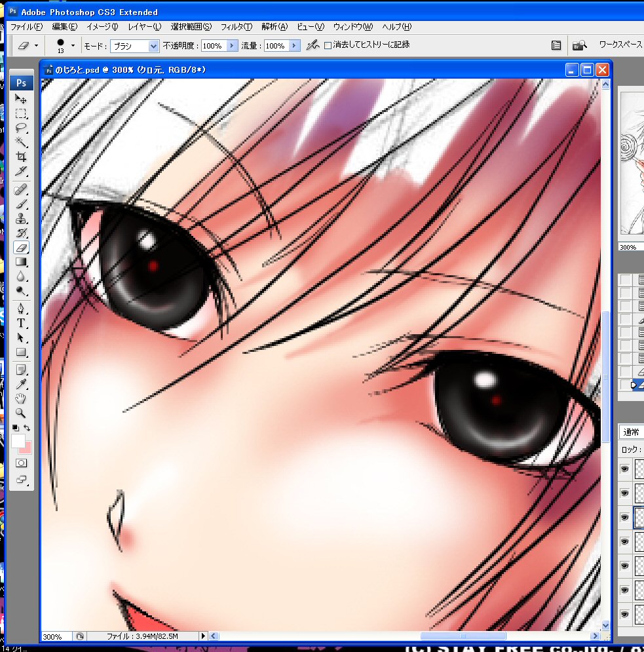
Task: Open the tool preset picker arrow
Action: tap(37, 45)
